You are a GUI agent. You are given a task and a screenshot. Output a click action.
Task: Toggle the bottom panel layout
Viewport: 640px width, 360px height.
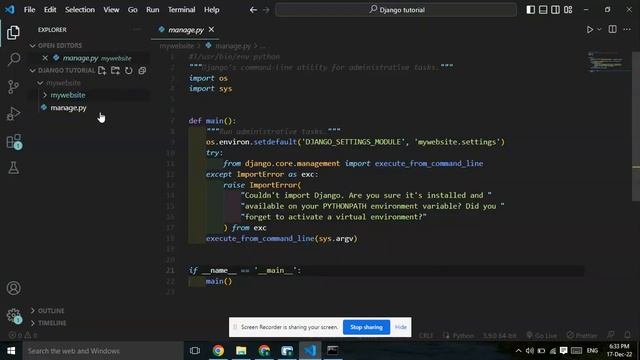coord(543,9)
